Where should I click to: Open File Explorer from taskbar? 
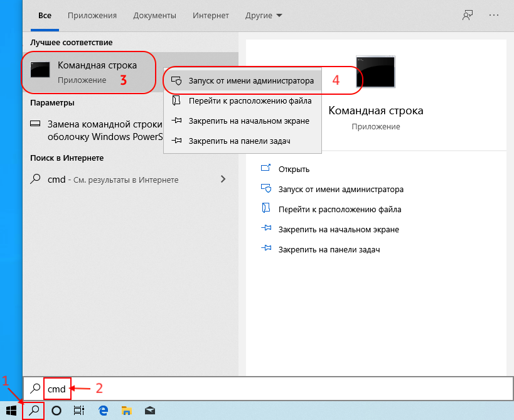(x=126, y=411)
